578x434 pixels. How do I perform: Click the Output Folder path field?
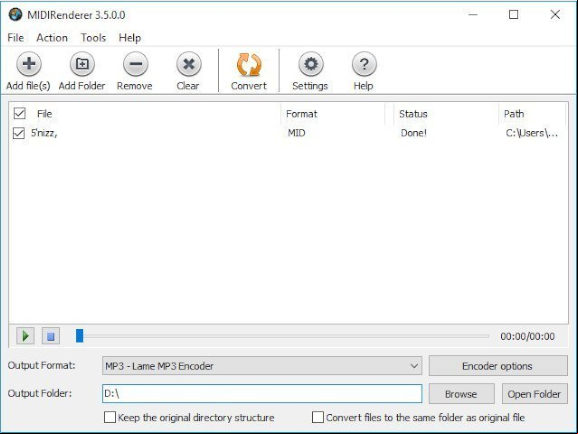262,393
